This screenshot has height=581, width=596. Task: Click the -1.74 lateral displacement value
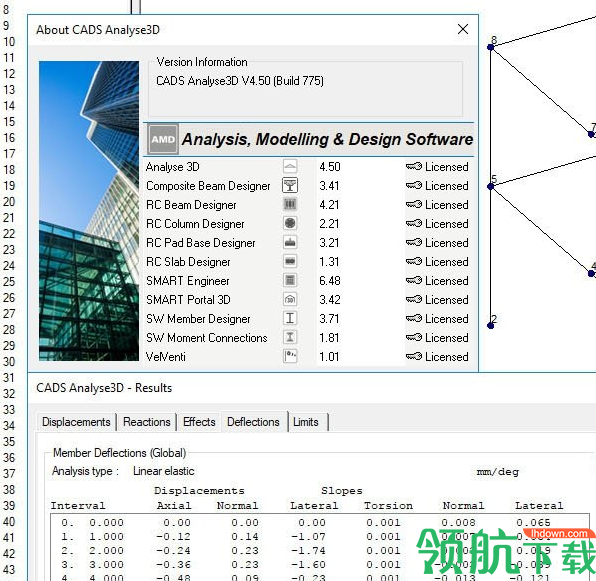click(x=308, y=551)
